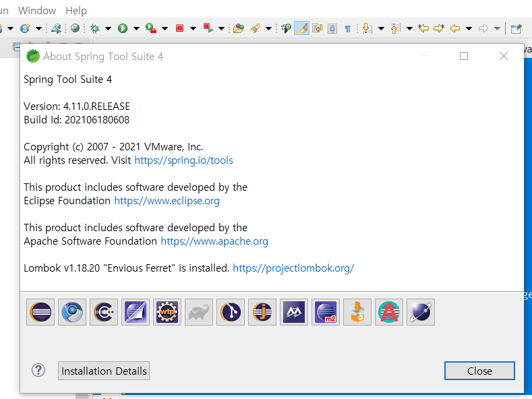Image resolution: width=532 pixels, height=399 pixels.
Task: Click the red 'A' feature icon
Action: click(x=389, y=312)
